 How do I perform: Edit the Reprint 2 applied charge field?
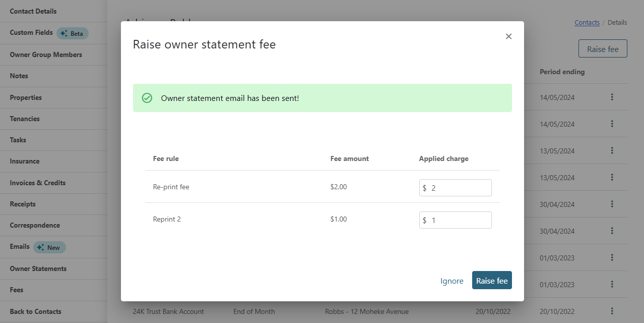[459, 220]
